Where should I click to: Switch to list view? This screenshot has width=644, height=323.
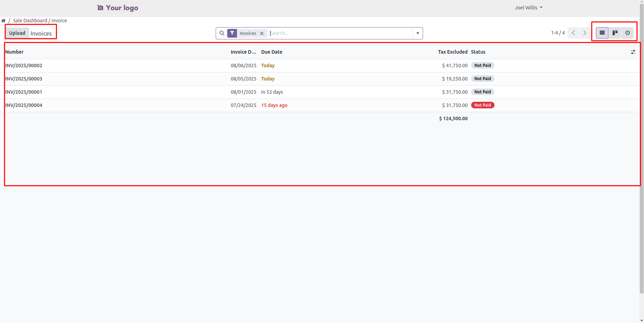602,33
